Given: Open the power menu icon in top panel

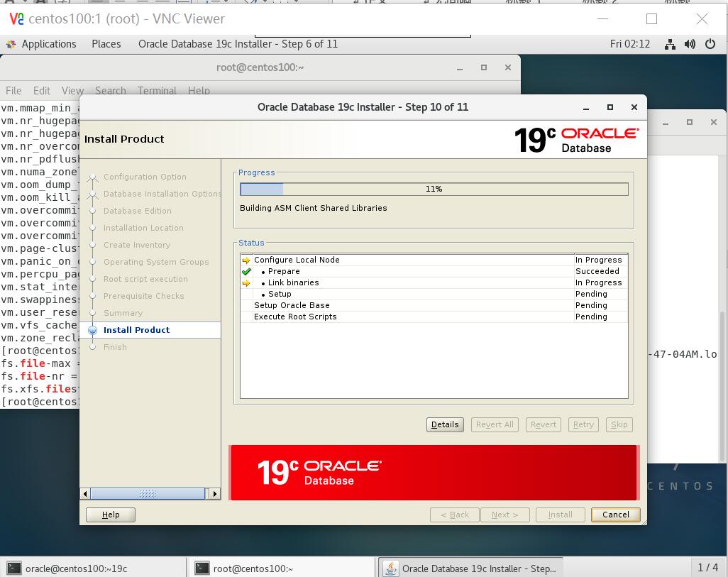Looking at the screenshot, I should click(x=710, y=44).
